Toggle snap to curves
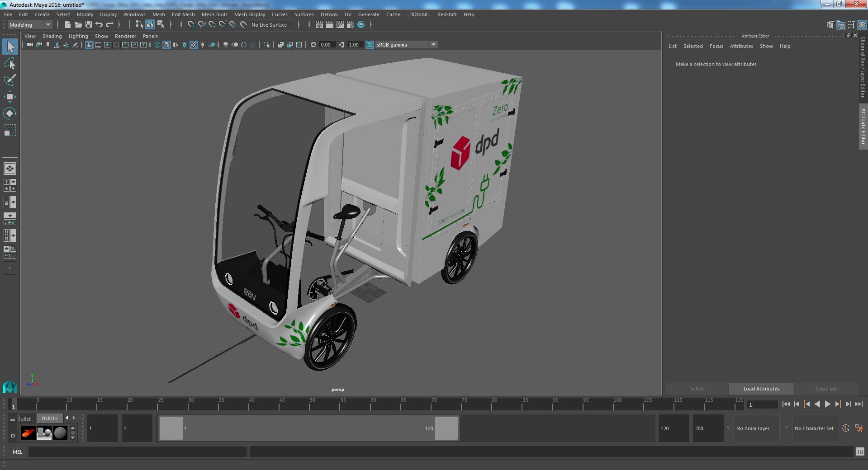868x470 pixels. pyautogui.click(x=202, y=25)
